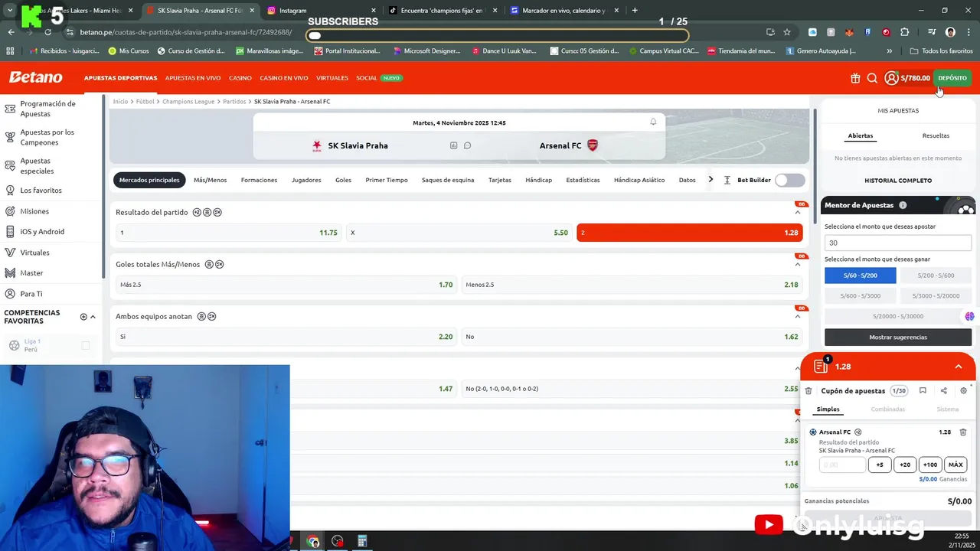Open match comments chat bubble icon
Image resolution: width=980 pixels, height=551 pixels.
tap(467, 145)
